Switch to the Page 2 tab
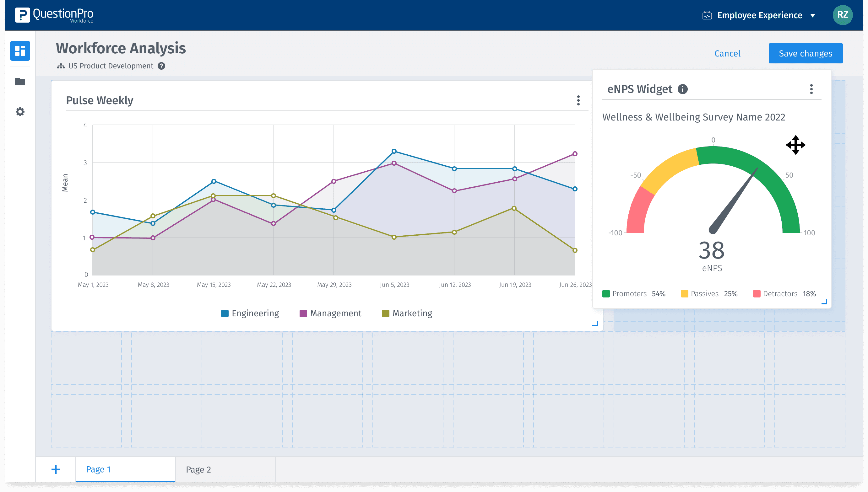 click(198, 470)
